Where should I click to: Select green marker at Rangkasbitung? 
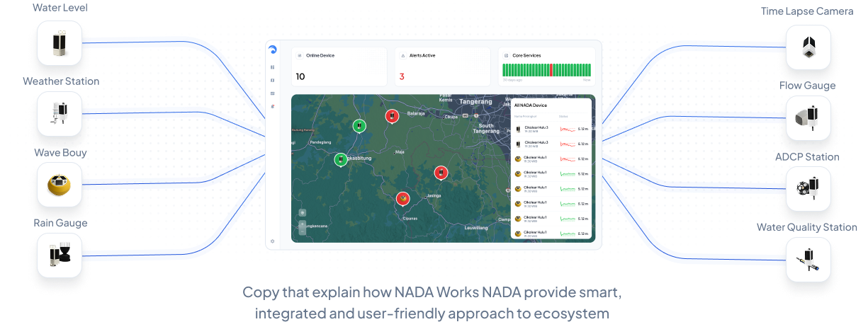pyautogui.click(x=341, y=160)
